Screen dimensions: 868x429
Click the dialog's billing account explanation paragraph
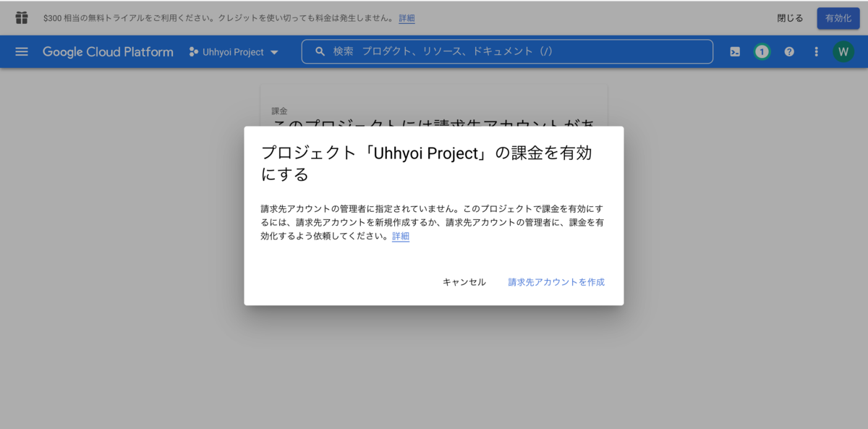coord(433,223)
